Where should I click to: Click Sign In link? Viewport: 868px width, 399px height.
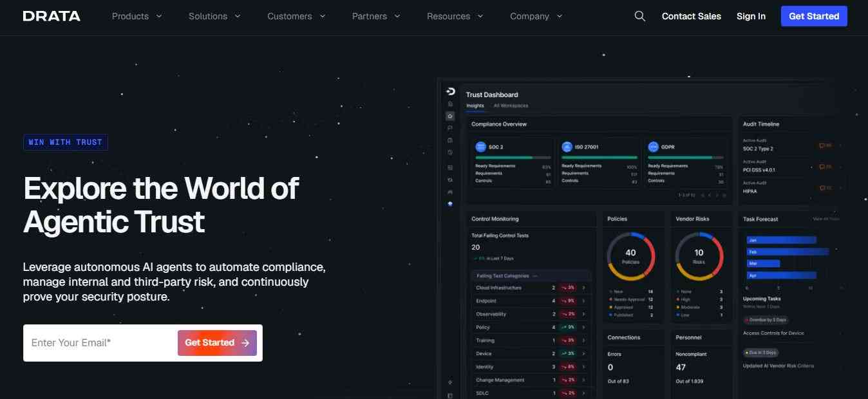751,16
